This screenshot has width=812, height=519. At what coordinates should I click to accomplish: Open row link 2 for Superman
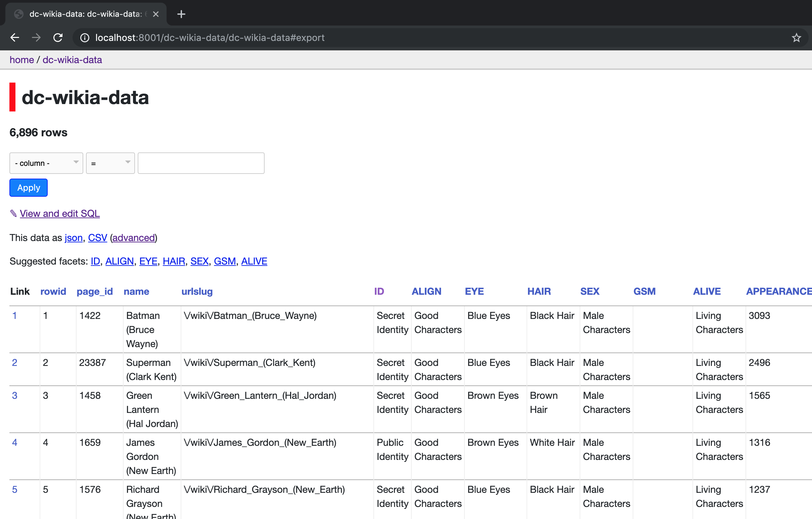[14, 363]
